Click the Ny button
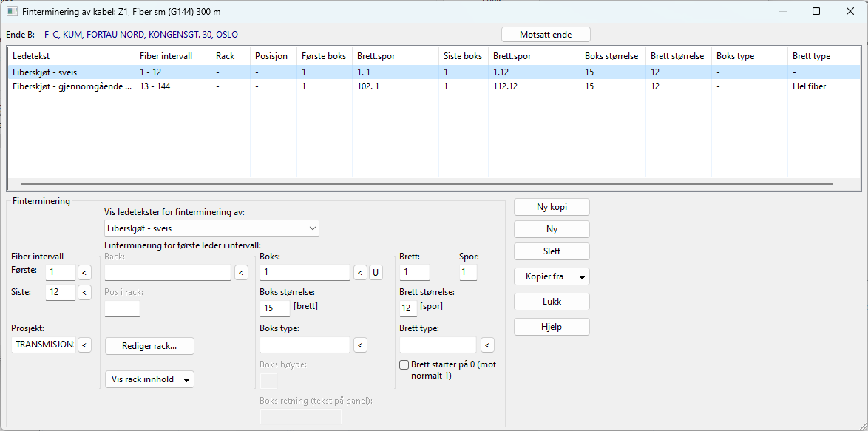The width and height of the screenshot is (868, 431). coord(552,229)
